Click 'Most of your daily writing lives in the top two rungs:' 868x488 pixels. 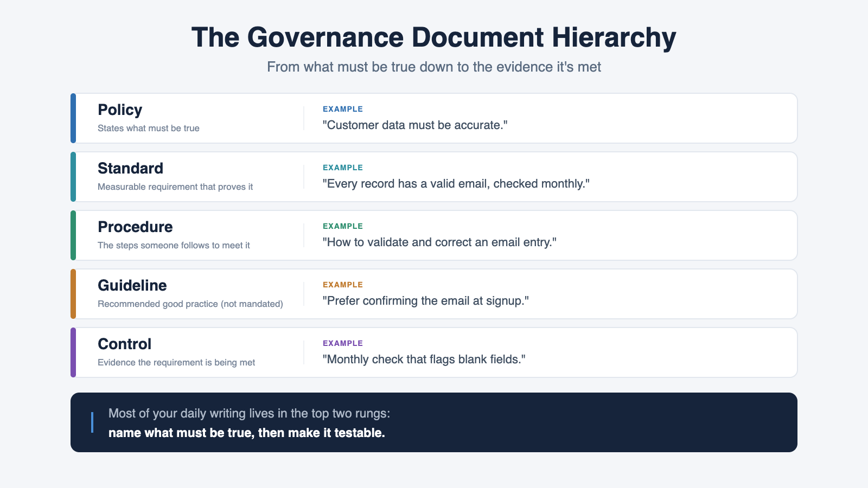click(x=249, y=413)
